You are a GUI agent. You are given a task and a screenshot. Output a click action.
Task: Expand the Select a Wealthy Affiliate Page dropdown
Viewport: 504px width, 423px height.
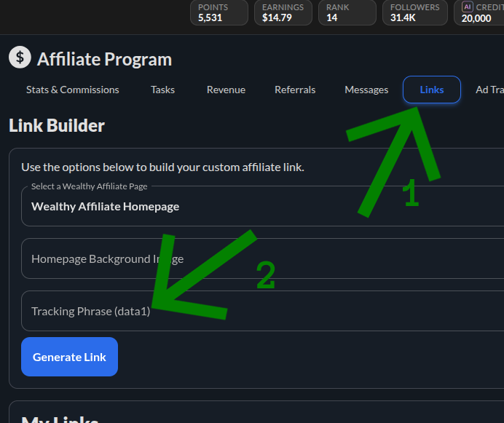[262, 206]
